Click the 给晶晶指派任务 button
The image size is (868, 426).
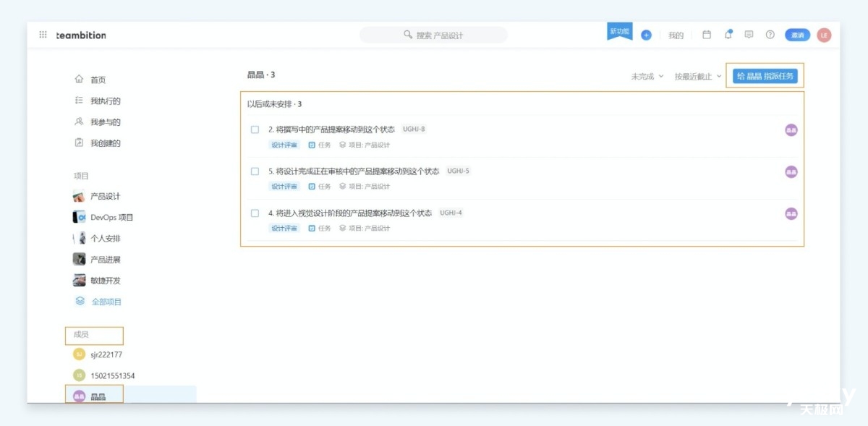click(x=765, y=76)
